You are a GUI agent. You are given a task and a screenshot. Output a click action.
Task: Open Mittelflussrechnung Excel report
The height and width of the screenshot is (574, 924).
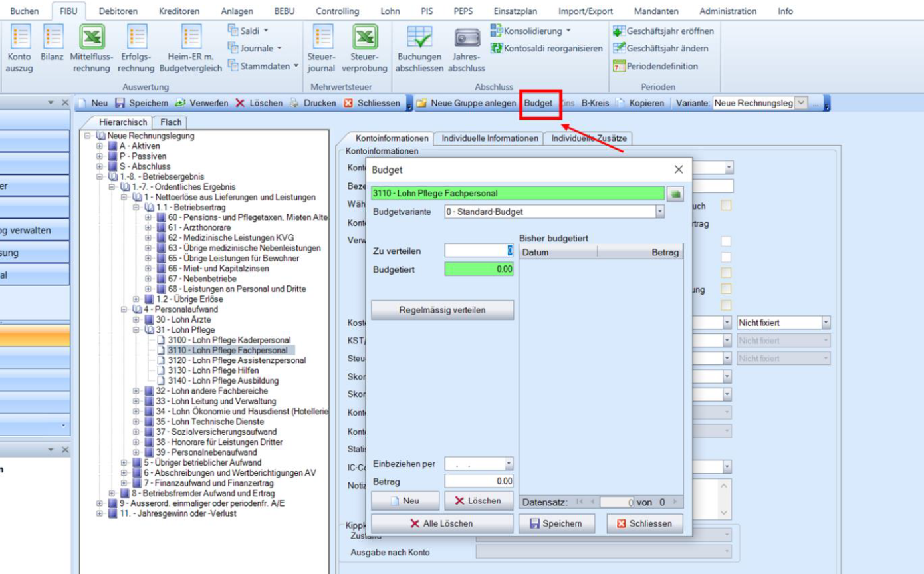click(92, 39)
